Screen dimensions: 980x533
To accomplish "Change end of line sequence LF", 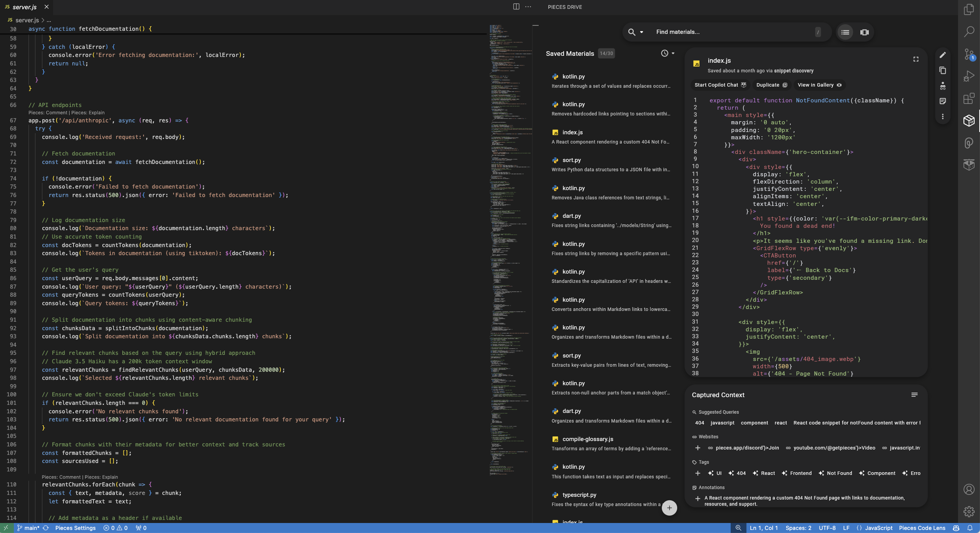I will [x=846, y=528].
